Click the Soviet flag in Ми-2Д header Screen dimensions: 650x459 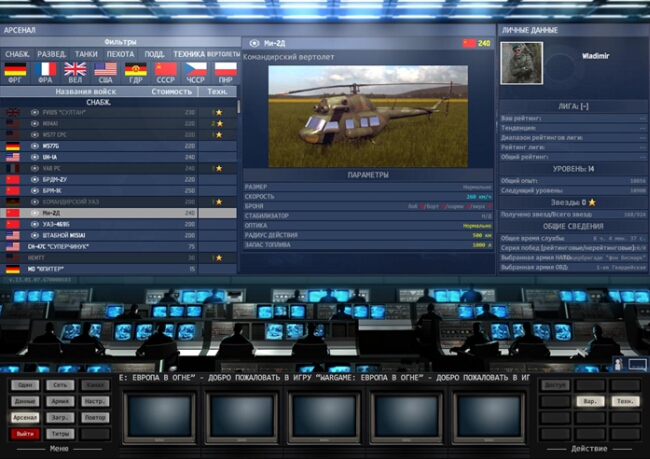[x=469, y=43]
